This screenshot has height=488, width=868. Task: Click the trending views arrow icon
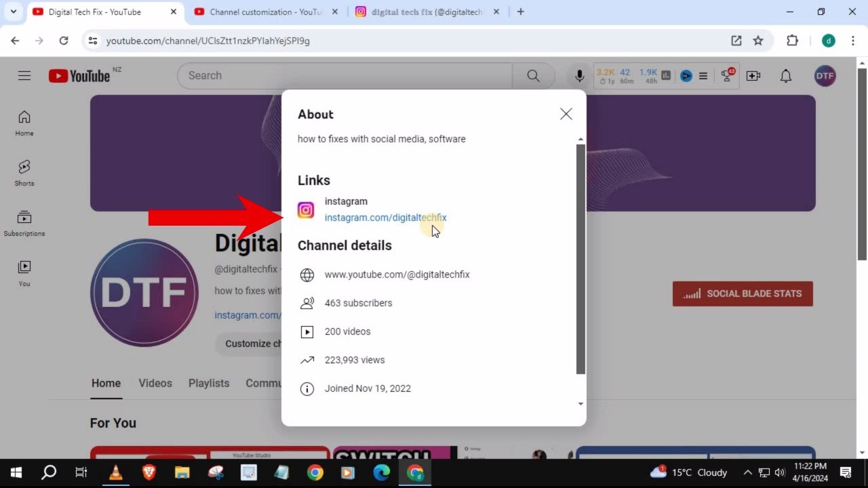(x=307, y=360)
